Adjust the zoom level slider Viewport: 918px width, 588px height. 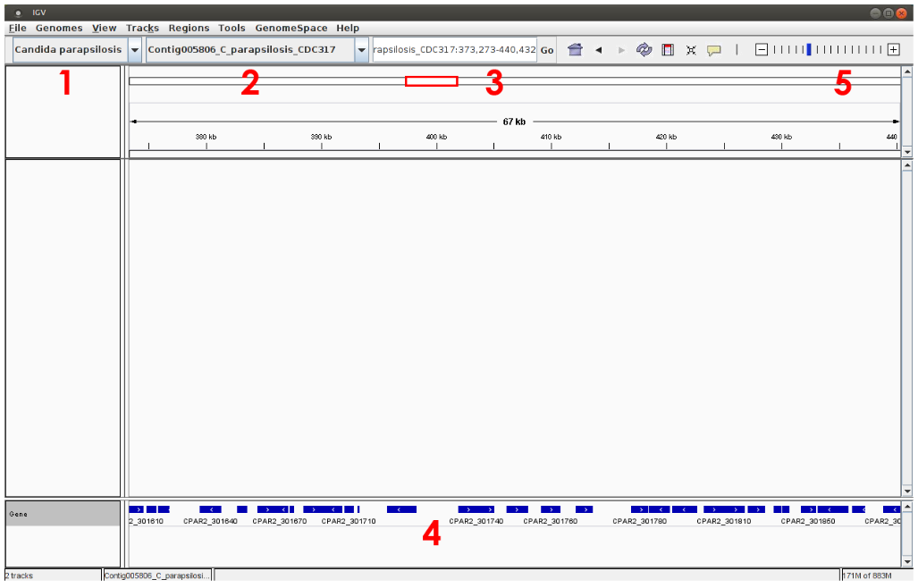(807, 50)
